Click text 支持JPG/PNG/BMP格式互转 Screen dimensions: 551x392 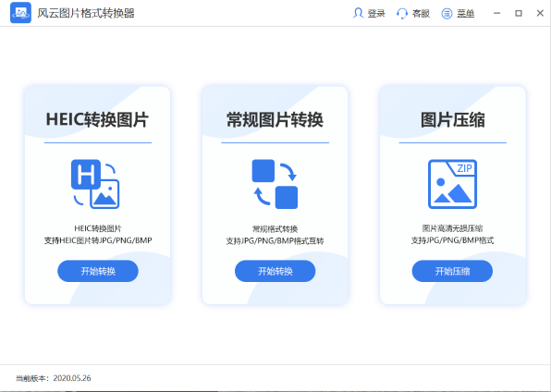coord(275,240)
